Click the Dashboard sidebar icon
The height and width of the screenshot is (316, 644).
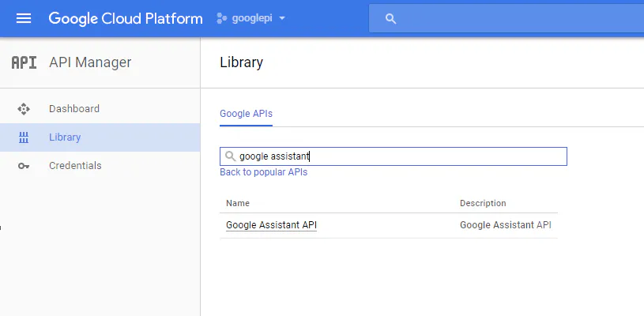pyautogui.click(x=24, y=109)
